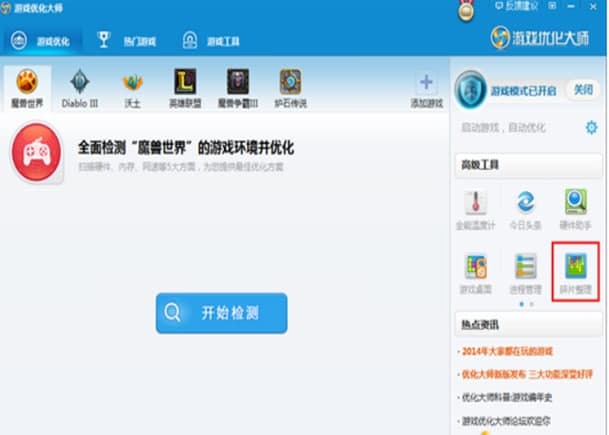609x435 pixels.
Task: Click the 全面检测 魔兽世界 heading text
Action: click(186, 148)
